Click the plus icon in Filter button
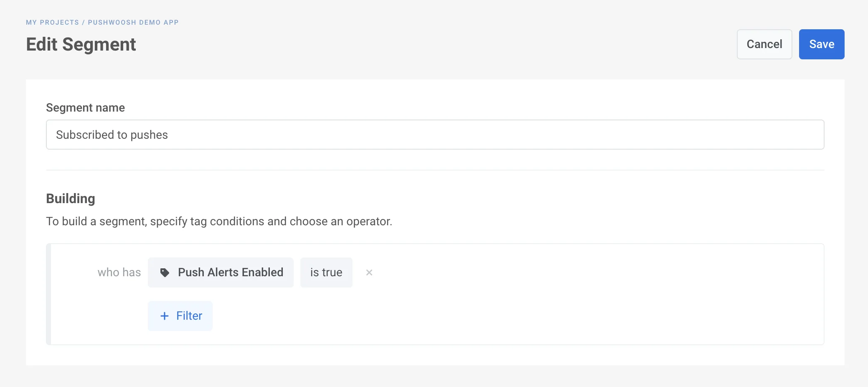The image size is (868, 387). [165, 316]
